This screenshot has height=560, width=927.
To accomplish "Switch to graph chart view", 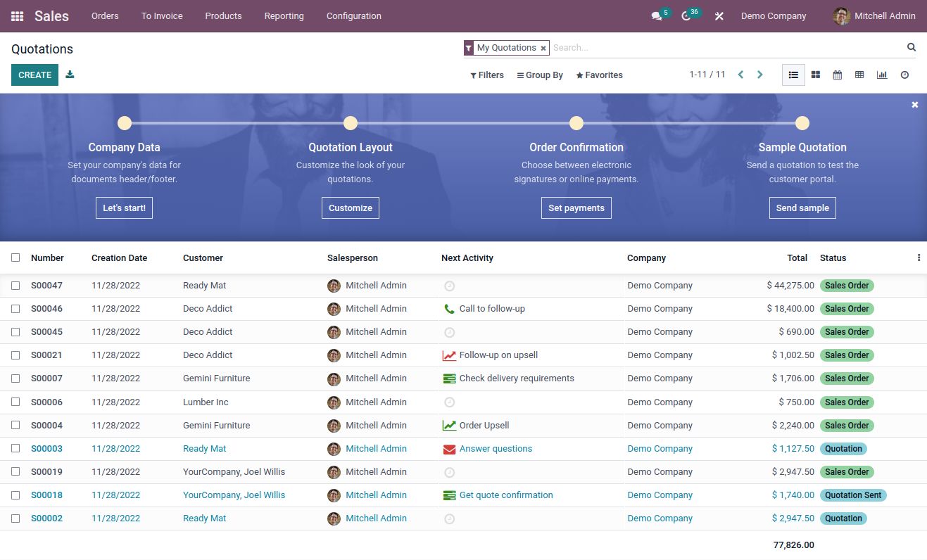I will (x=881, y=75).
